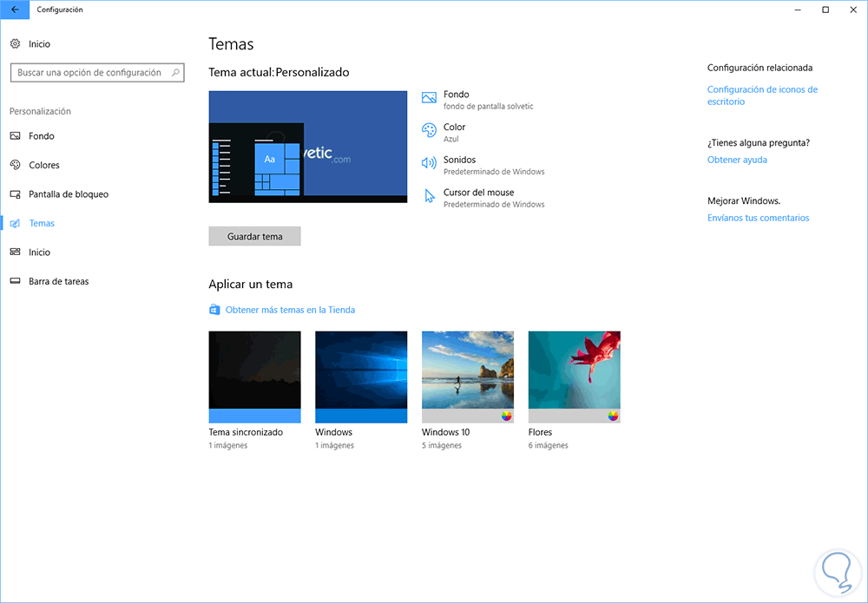Click Obtener ayuda link
This screenshot has width=868, height=603.
[x=737, y=160]
